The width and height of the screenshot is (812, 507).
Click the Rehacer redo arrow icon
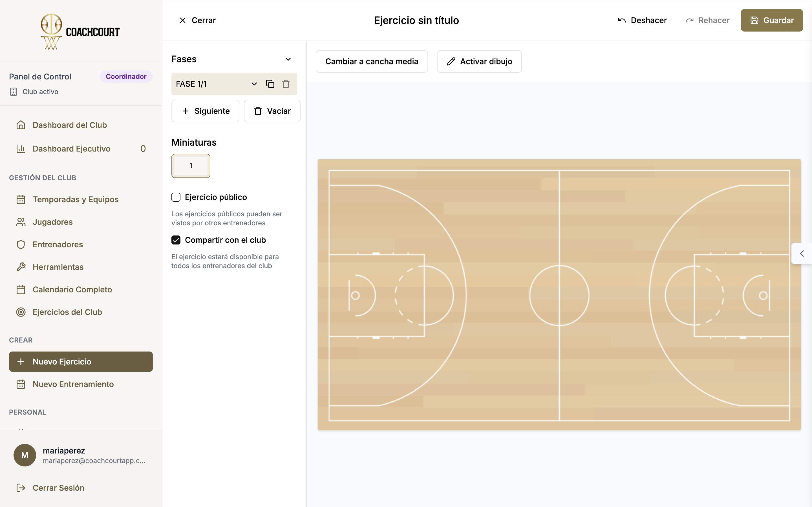point(690,21)
